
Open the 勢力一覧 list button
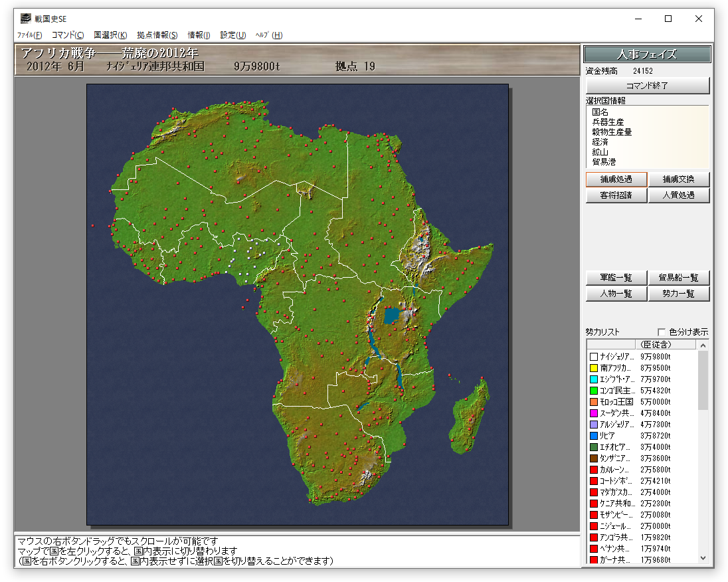(679, 294)
